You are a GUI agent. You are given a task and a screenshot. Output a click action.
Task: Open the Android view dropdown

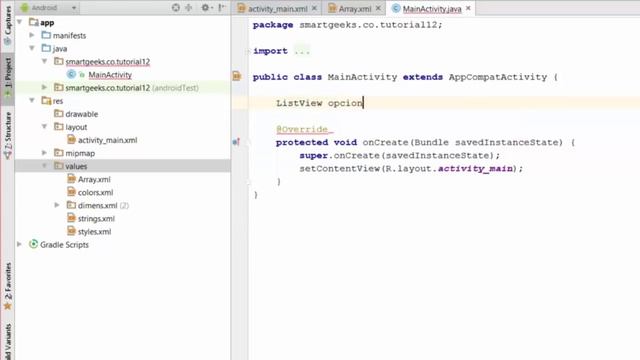click(49, 7)
